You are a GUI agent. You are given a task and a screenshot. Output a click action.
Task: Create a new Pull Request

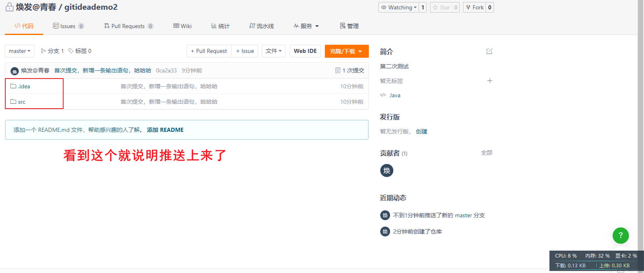(x=209, y=51)
